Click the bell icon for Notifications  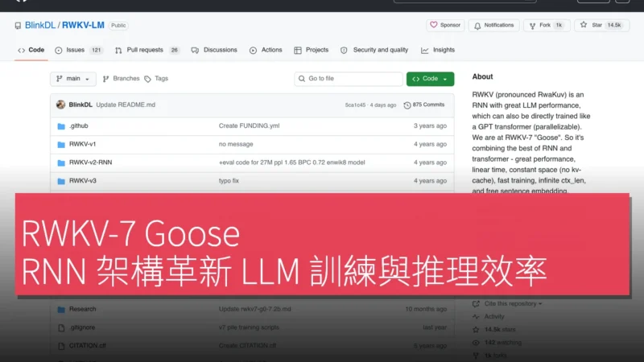[x=477, y=26]
